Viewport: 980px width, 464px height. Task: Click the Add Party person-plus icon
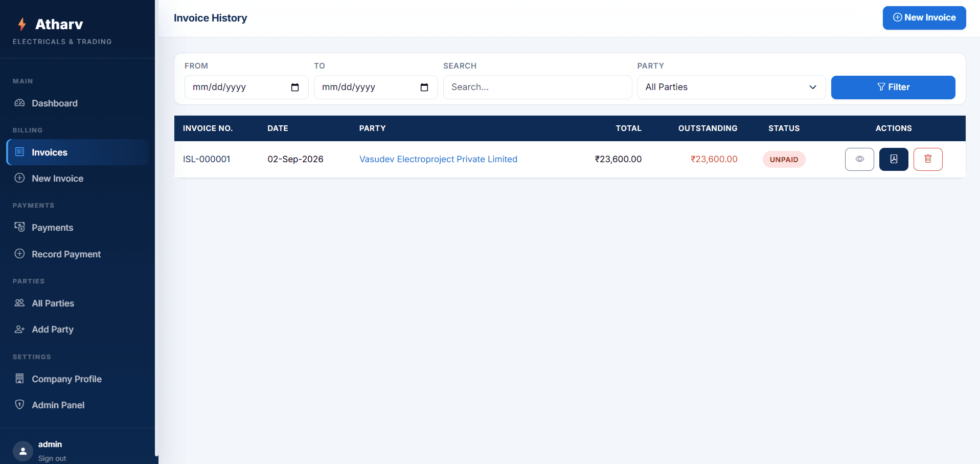(19, 329)
